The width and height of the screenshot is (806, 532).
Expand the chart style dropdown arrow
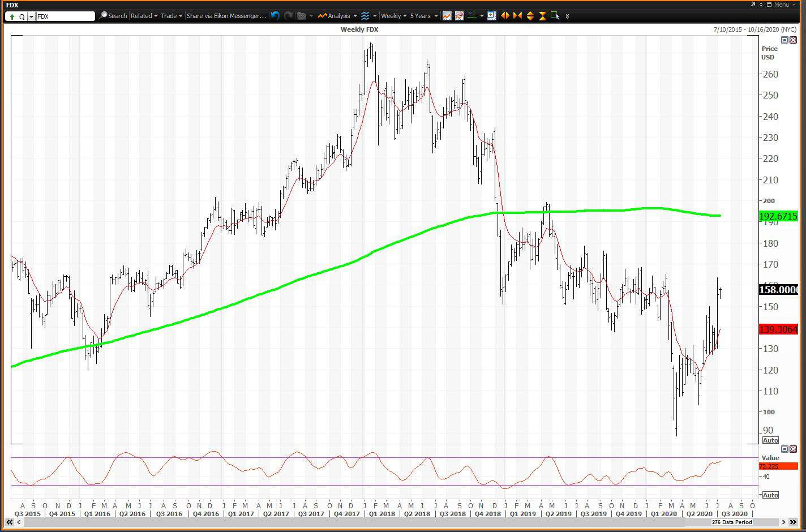(x=375, y=16)
